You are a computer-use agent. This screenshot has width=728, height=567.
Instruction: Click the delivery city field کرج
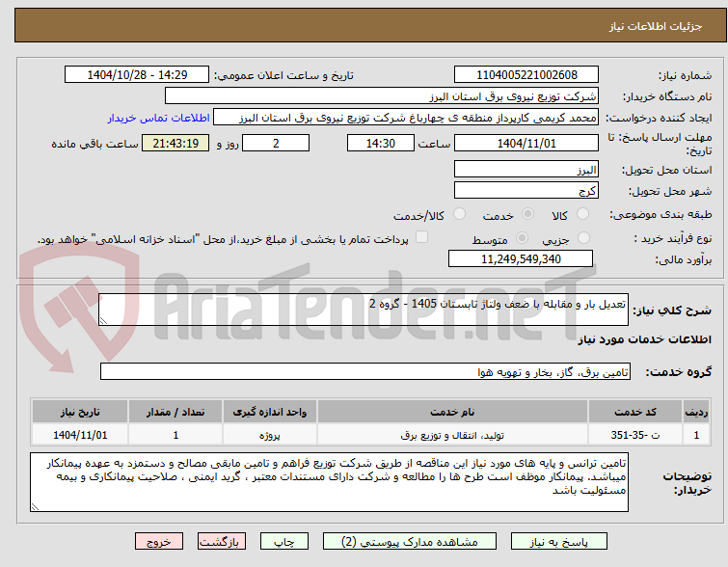pos(526,190)
